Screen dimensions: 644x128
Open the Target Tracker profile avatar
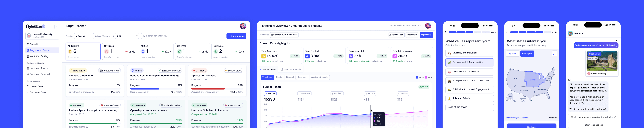click(x=243, y=26)
